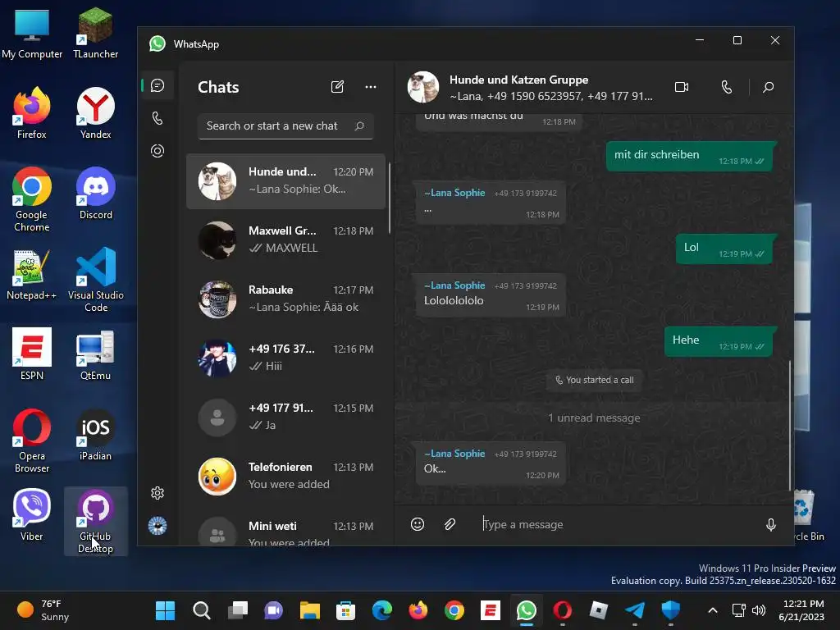Open the Chats tab in WhatsApp sidebar

157,85
